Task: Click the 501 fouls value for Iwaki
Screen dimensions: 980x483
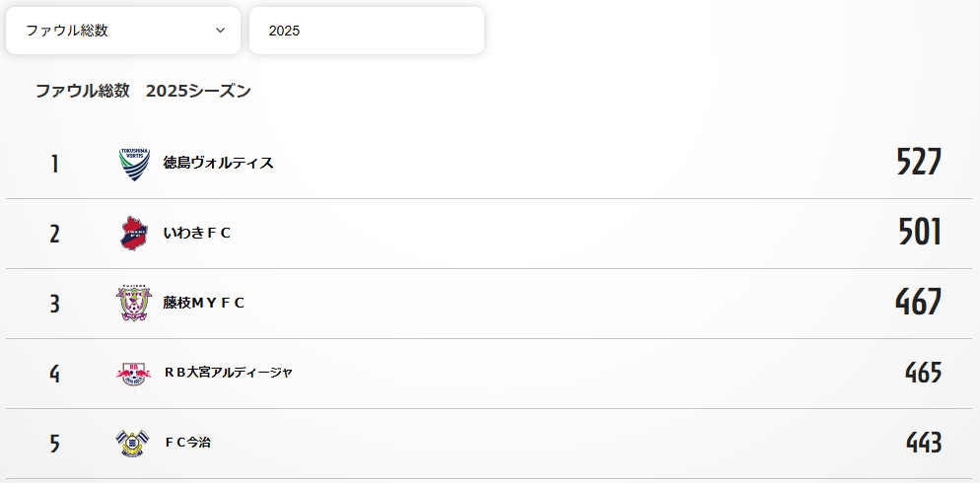Action: tap(920, 233)
